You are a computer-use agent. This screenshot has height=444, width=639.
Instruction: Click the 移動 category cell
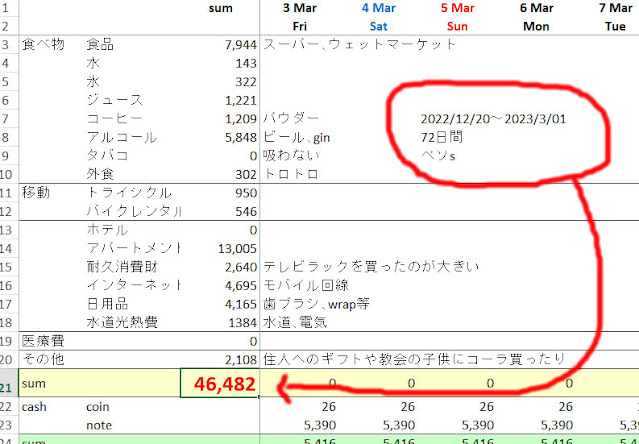pos(36,192)
